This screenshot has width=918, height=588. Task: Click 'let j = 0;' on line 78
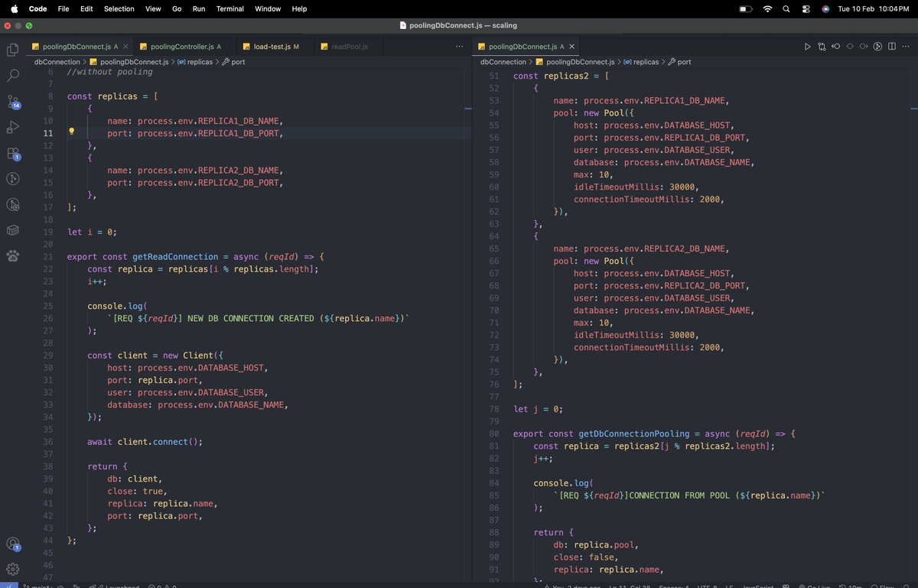pos(538,409)
